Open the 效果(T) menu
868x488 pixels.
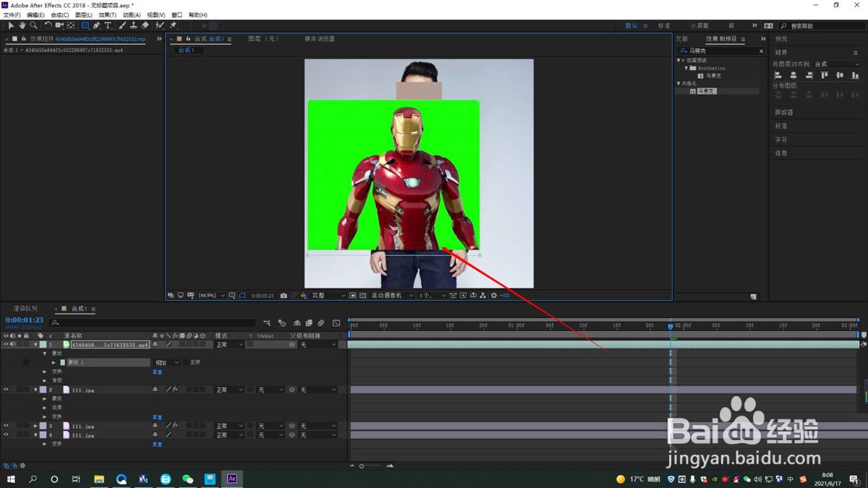coord(106,15)
